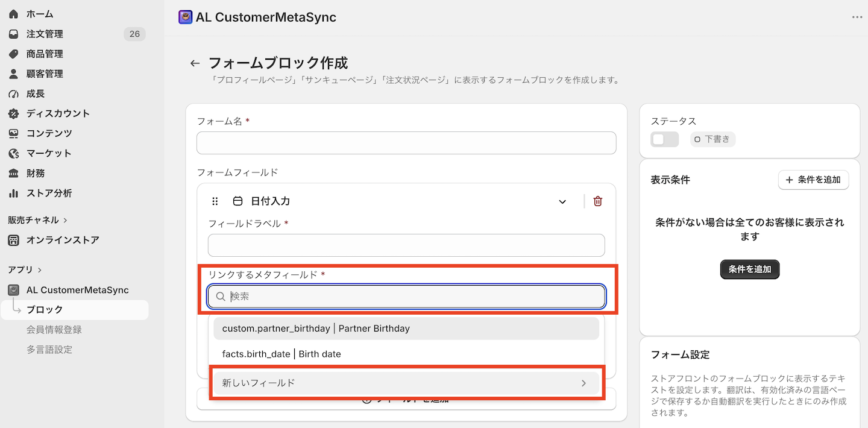This screenshot has height=428, width=868.
Task: Delete the date field with trash icon
Action: [x=598, y=201]
